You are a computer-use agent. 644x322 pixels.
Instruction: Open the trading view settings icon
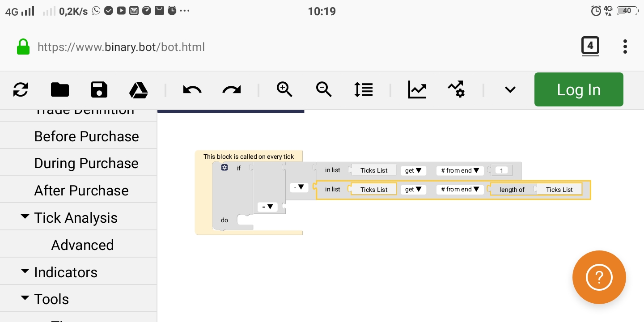456,89
